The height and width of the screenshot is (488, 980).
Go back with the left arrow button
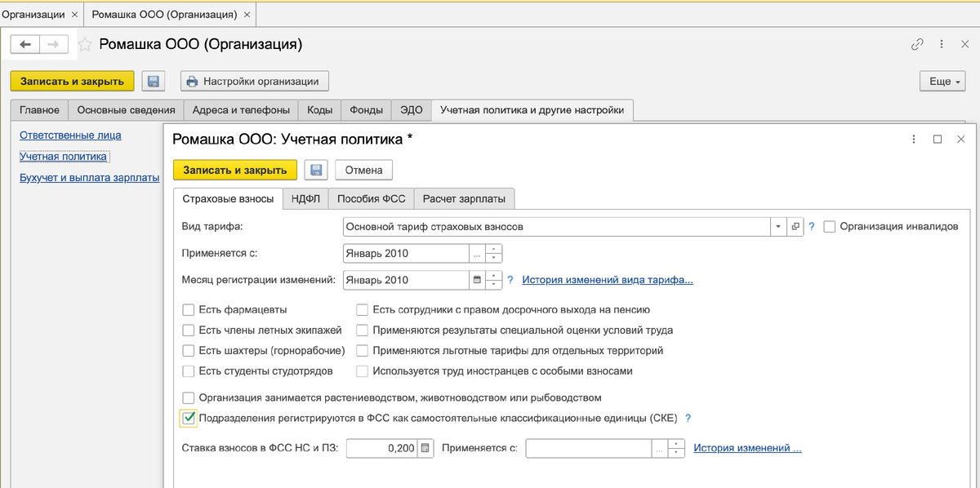coord(25,44)
